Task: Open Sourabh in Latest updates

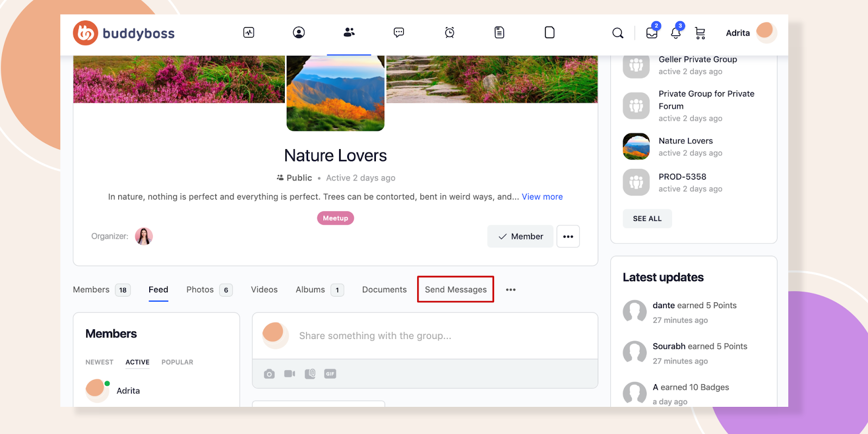Action: [669, 346]
